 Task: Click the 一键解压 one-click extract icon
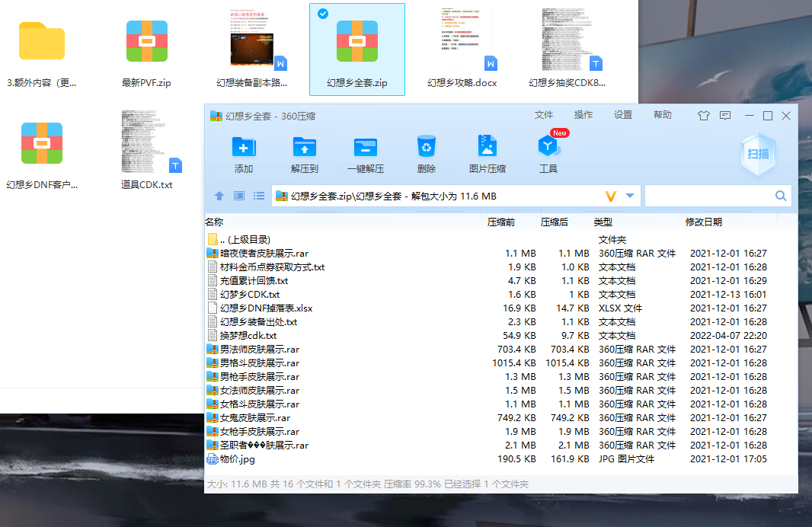pos(366,148)
